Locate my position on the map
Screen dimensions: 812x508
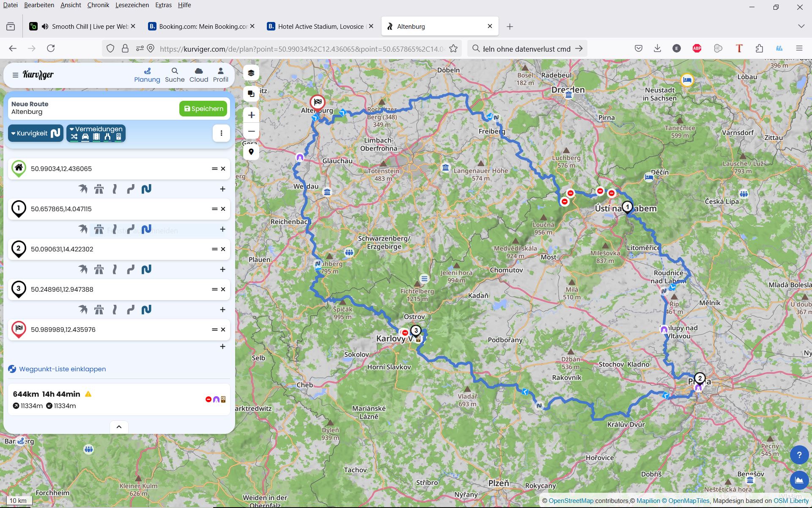(251, 152)
